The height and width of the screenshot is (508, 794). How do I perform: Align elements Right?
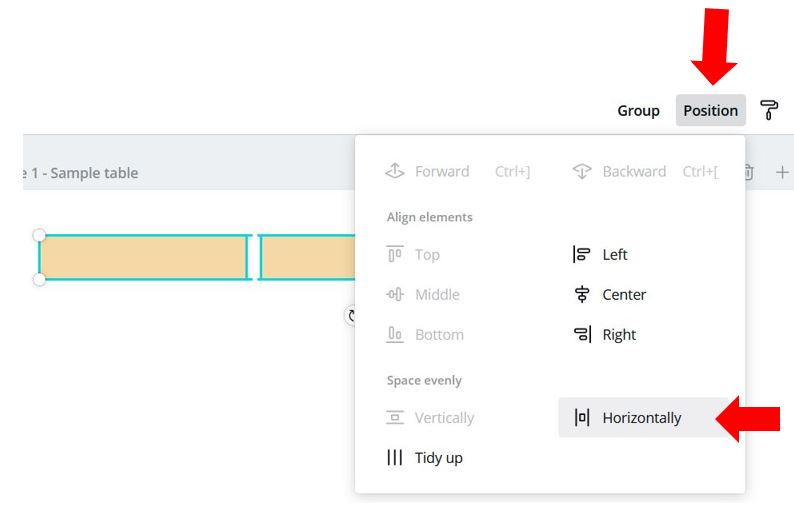click(604, 334)
